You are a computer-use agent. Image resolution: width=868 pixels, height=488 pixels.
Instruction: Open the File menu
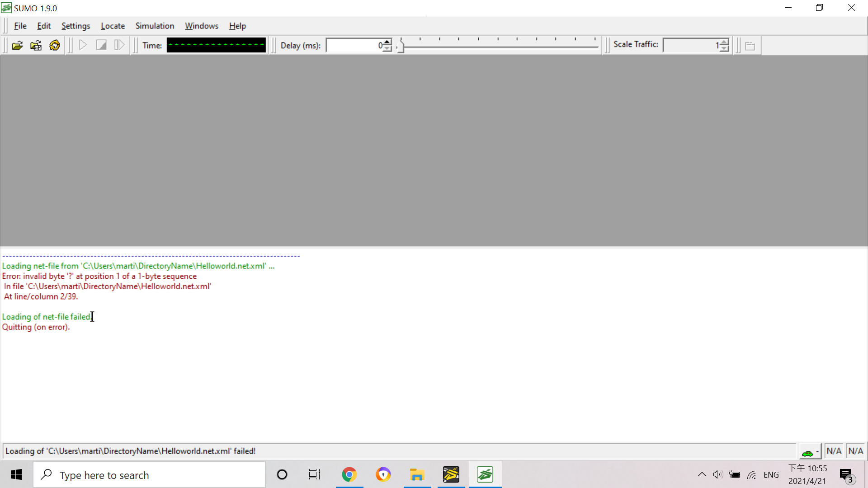pos(20,26)
